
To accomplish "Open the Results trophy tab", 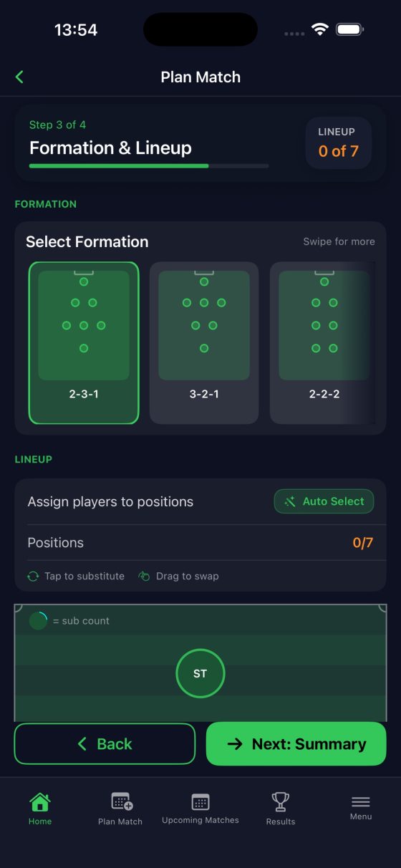I will point(281,809).
